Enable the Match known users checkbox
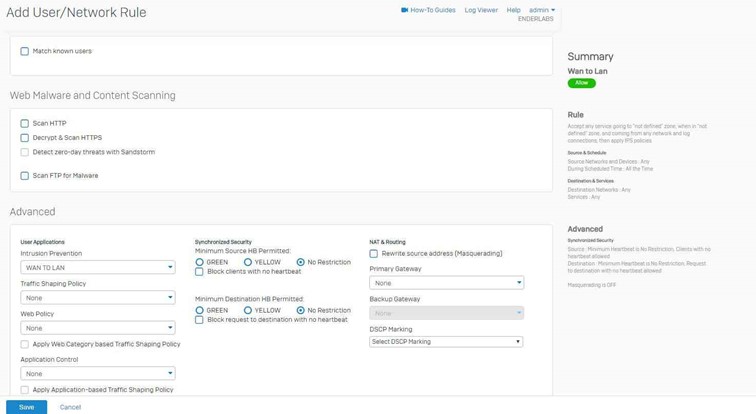Screen dimensions: 756x414 click(x=25, y=51)
